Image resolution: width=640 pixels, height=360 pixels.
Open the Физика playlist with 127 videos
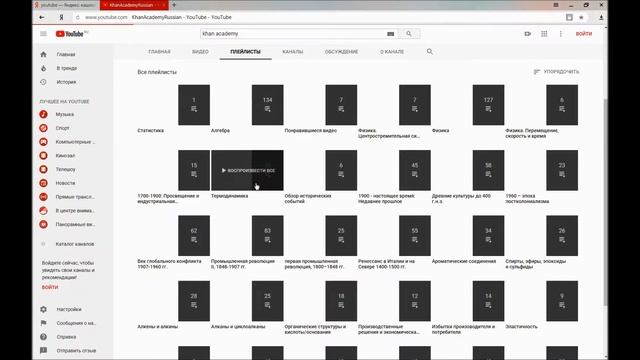click(468, 105)
